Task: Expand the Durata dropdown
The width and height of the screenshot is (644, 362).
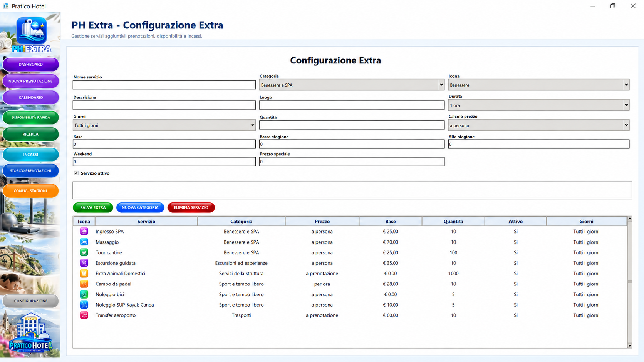Action: click(x=539, y=105)
